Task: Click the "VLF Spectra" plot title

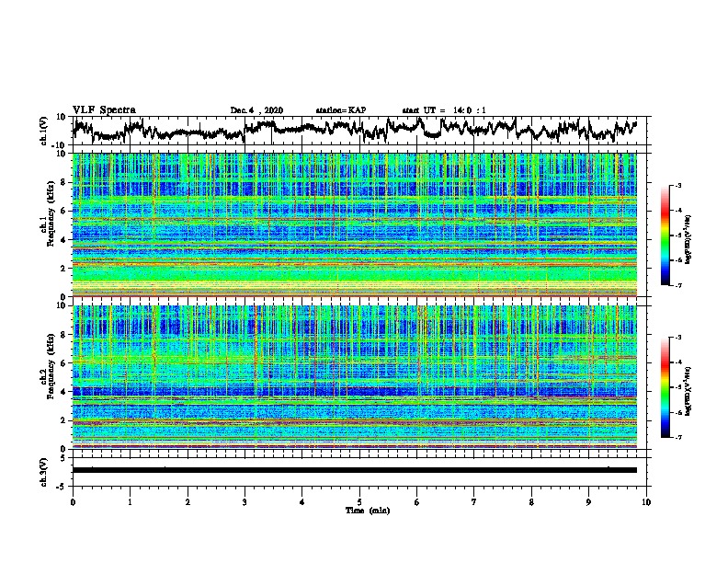Action: coord(104,110)
